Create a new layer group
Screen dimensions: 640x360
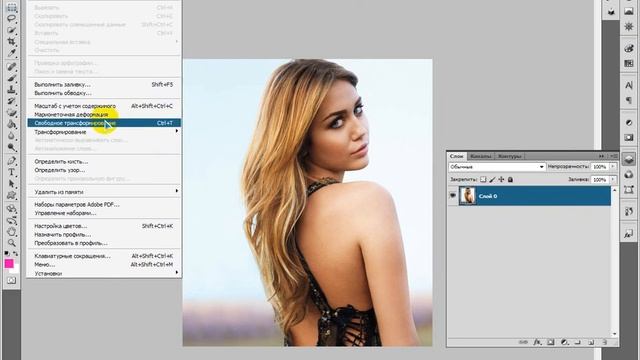tap(578, 342)
